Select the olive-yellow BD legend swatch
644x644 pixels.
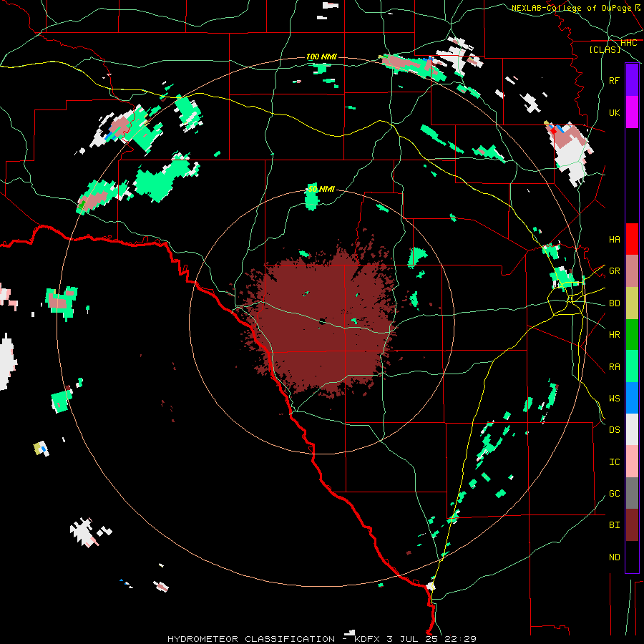click(x=632, y=303)
